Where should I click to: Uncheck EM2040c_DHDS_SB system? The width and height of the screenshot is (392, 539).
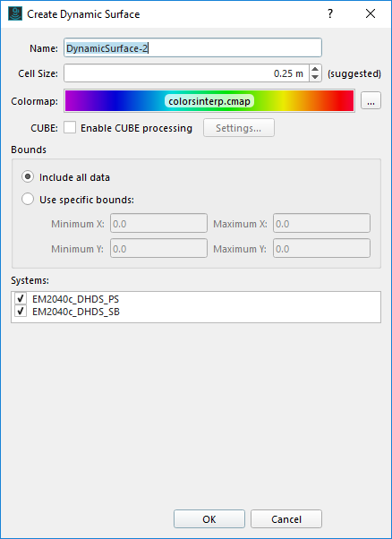(21, 311)
